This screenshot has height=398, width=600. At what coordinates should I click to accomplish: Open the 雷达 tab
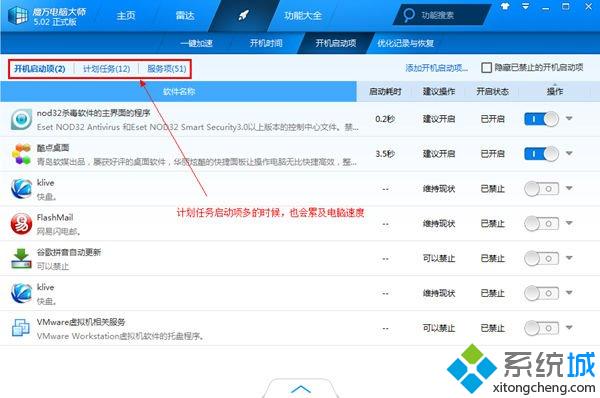click(185, 16)
